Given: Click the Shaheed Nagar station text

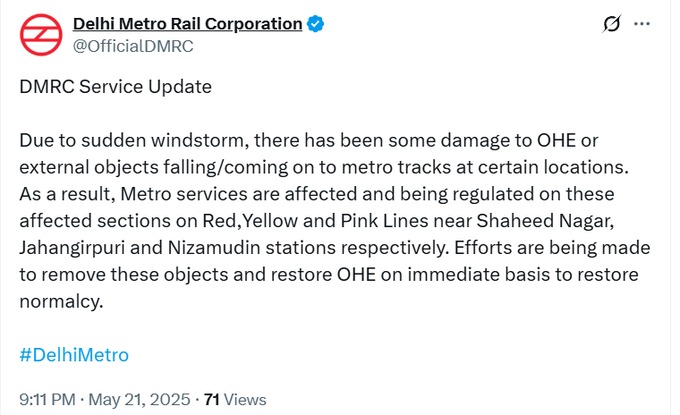Looking at the screenshot, I should (545, 221).
